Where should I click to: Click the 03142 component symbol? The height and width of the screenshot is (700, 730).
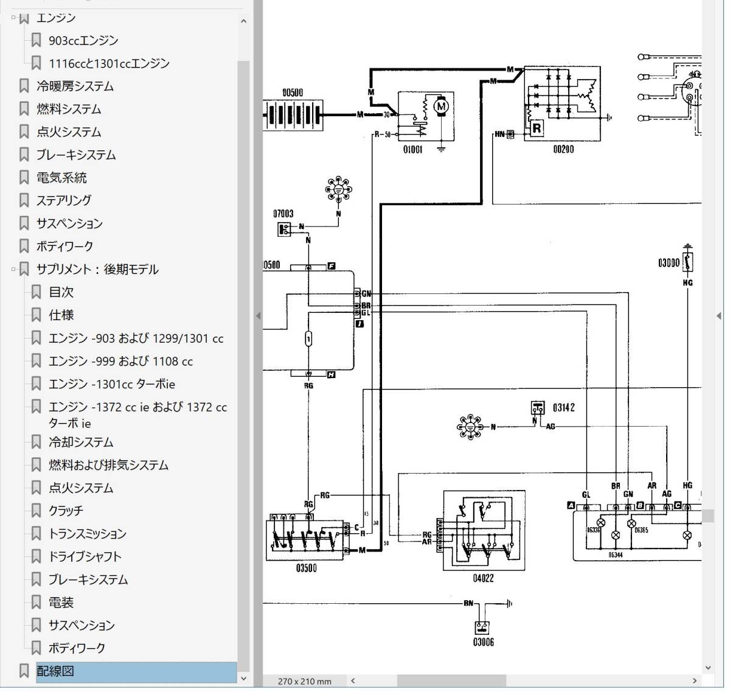[x=538, y=408]
